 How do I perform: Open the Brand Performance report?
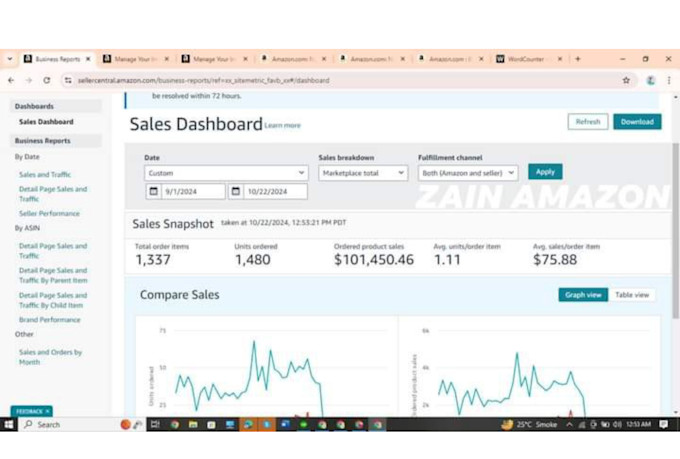point(49,320)
